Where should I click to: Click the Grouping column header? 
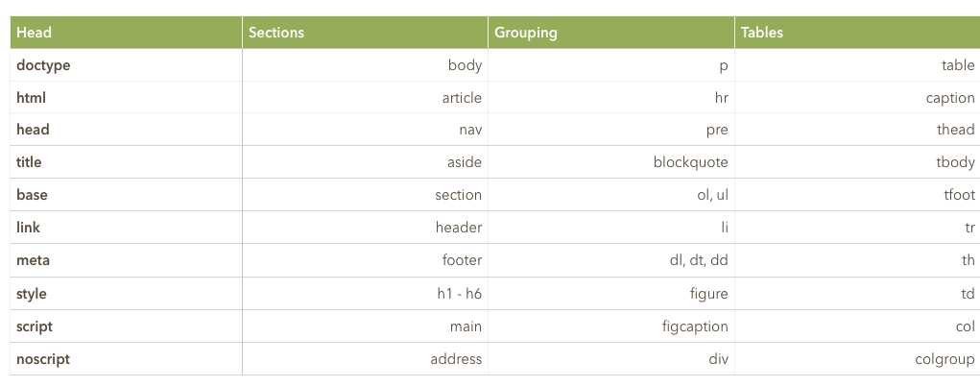coord(611,33)
